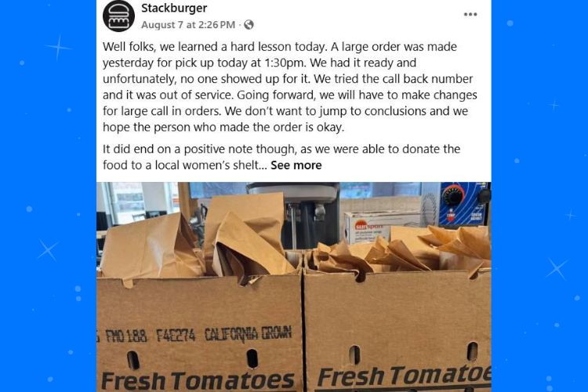Click the black dial knob on the blue appliance
The width and height of the screenshot is (588, 392).
453,196
